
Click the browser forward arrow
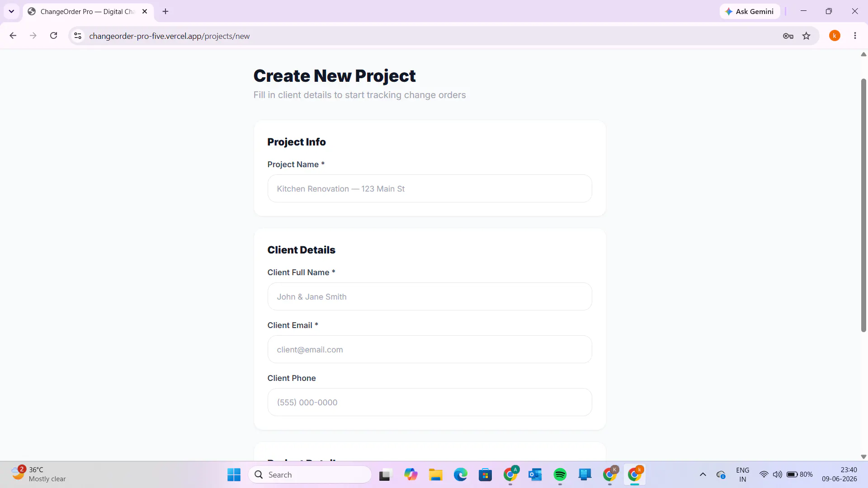33,36
